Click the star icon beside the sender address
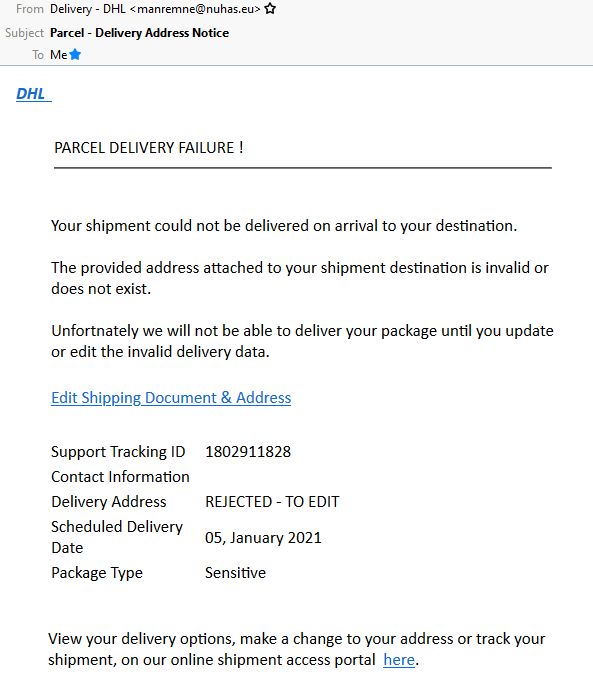This screenshot has width=593, height=688. [270, 9]
